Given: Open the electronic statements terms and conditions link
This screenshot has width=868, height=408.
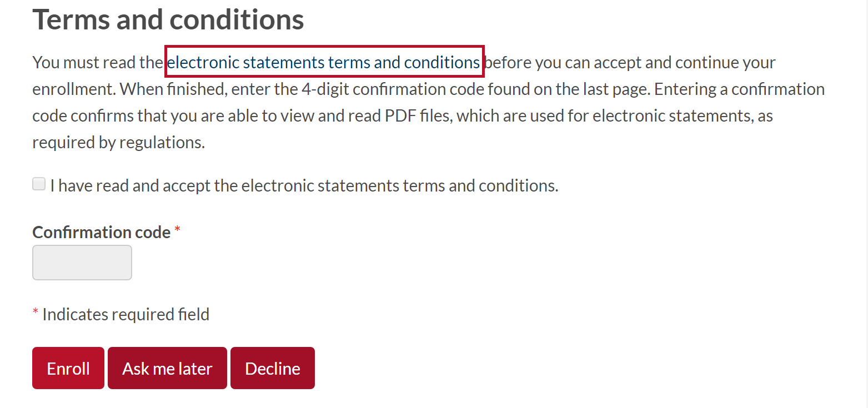Looking at the screenshot, I should point(323,62).
